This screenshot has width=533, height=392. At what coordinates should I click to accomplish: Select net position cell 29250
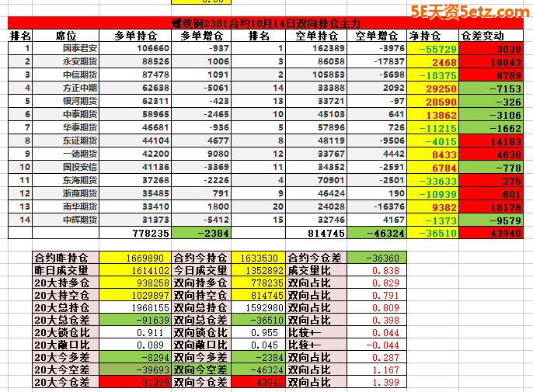[x=433, y=88]
